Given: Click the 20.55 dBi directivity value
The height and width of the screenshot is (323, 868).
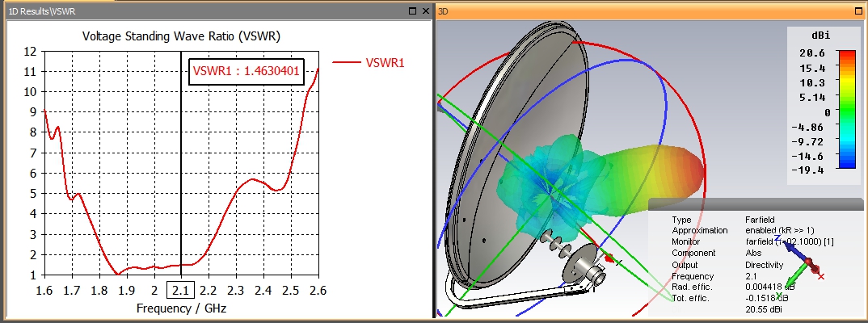Looking at the screenshot, I should (764, 310).
